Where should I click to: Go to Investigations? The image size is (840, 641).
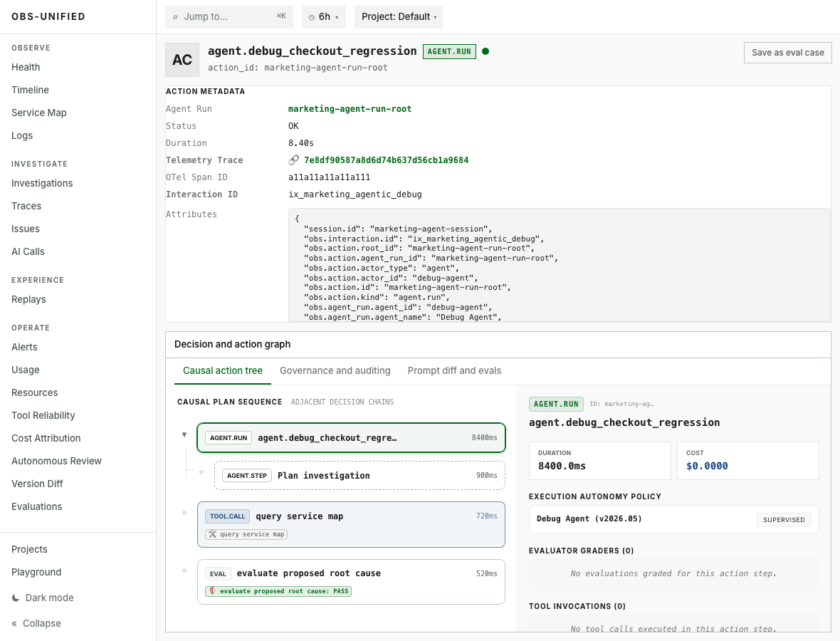tap(42, 183)
